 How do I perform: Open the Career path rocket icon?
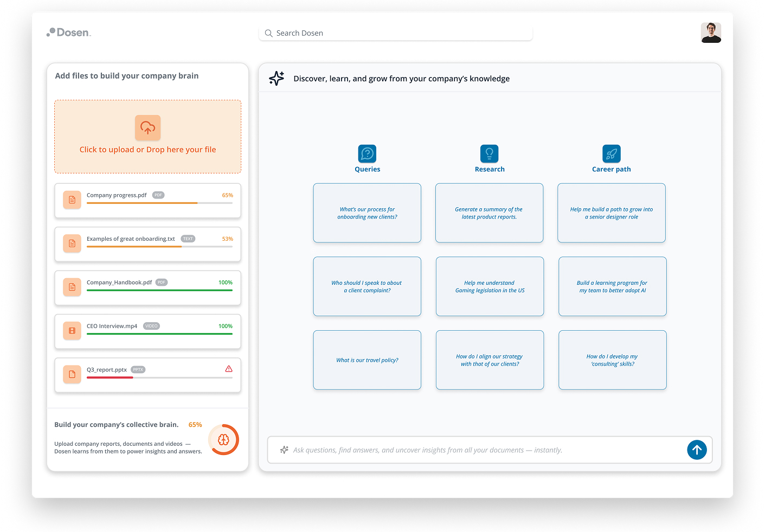pyautogui.click(x=611, y=153)
